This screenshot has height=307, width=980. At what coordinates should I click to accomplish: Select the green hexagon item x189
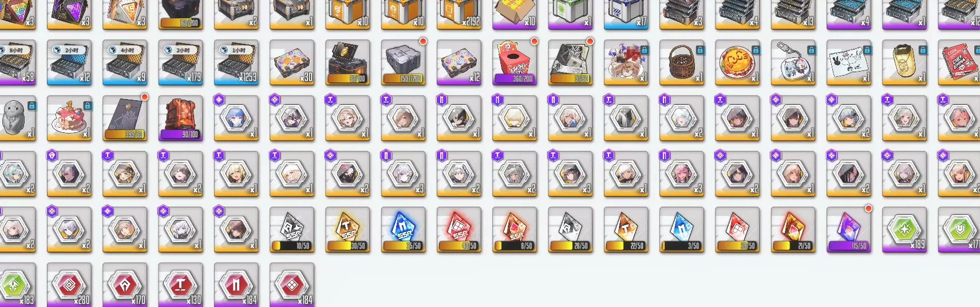click(x=904, y=230)
